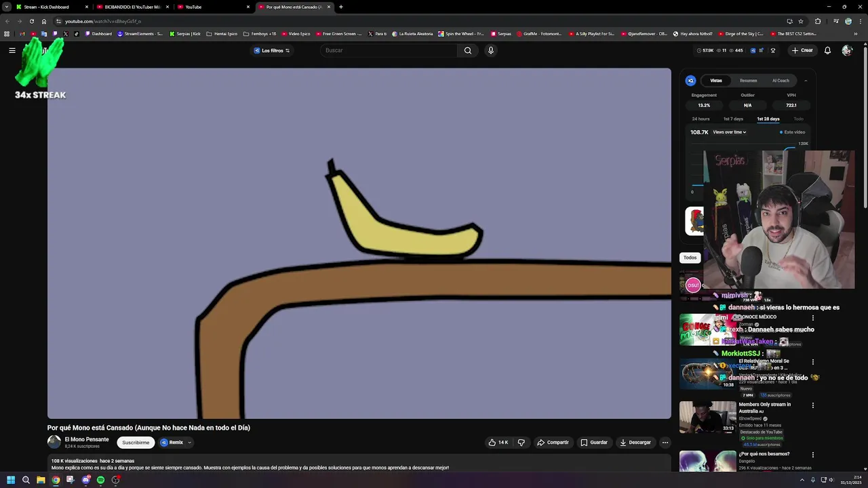Share the video via Compartir
Viewport: 868px width, 488px height.
point(553,443)
